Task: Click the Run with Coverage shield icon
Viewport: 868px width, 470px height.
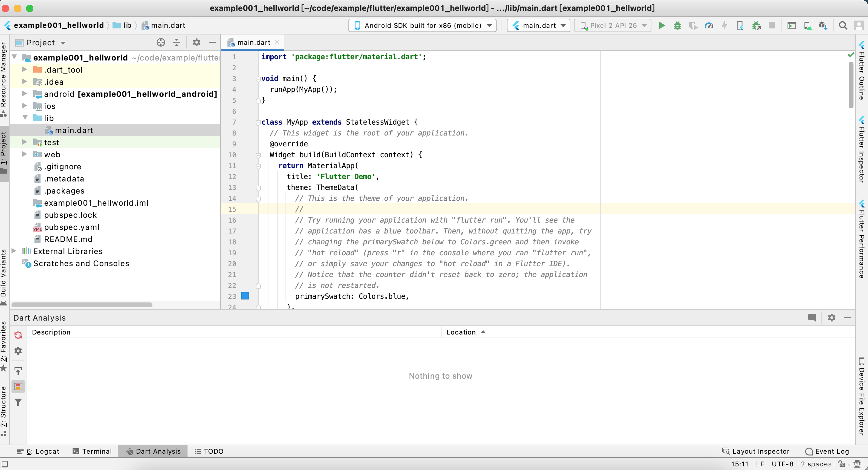Action: [693, 26]
